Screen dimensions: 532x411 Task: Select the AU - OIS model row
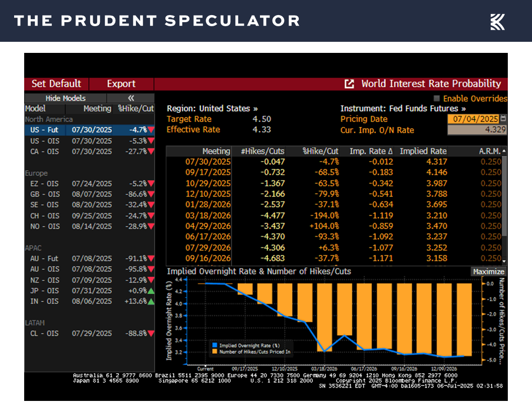(90, 269)
